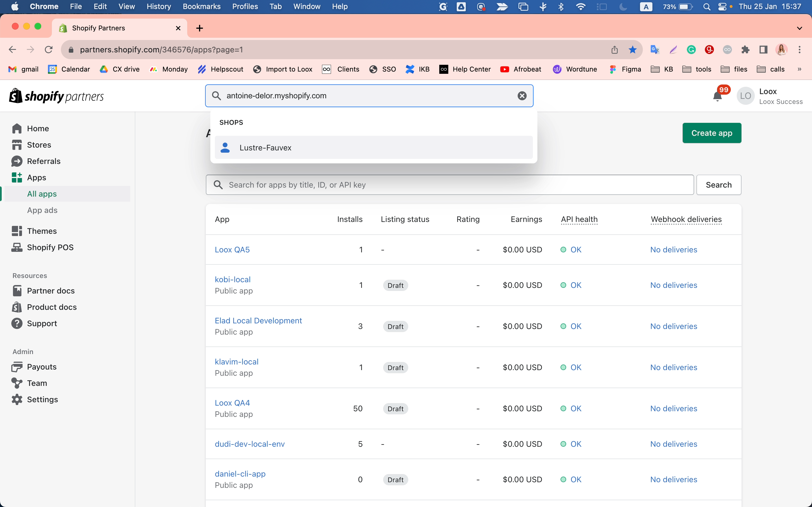Show hidden bookmarks overflow chevron
Viewport: 812px width, 507px height.
(x=800, y=69)
